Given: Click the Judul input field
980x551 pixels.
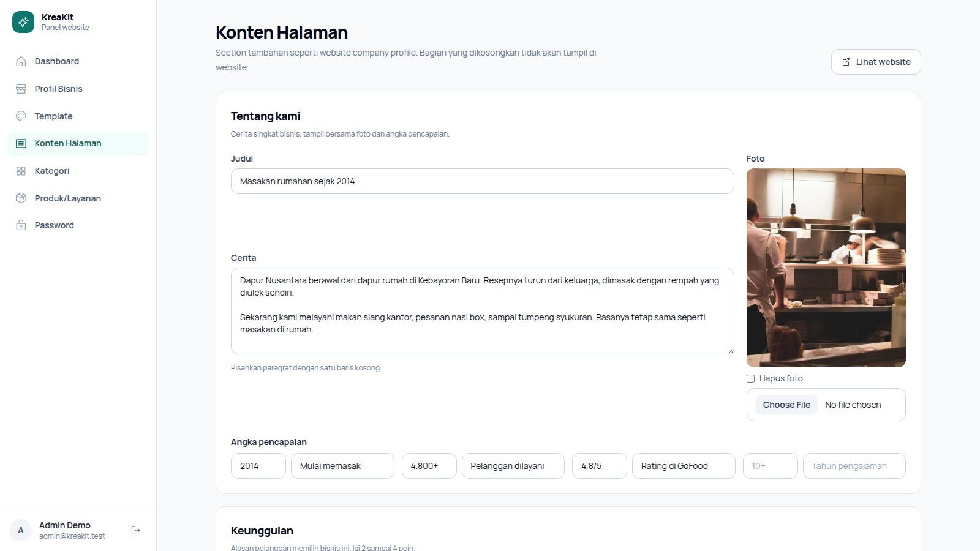Looking at the screenshot, I should [482, 181].
